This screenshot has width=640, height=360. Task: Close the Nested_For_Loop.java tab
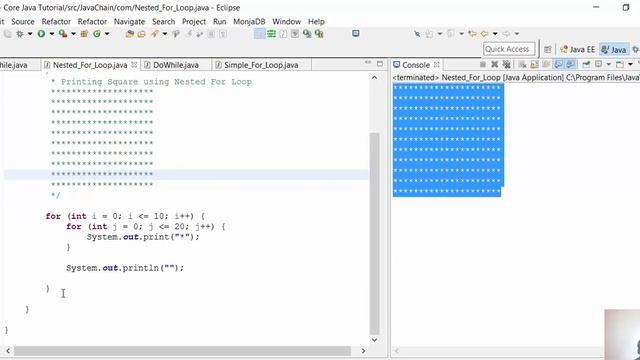pos(134,65)
